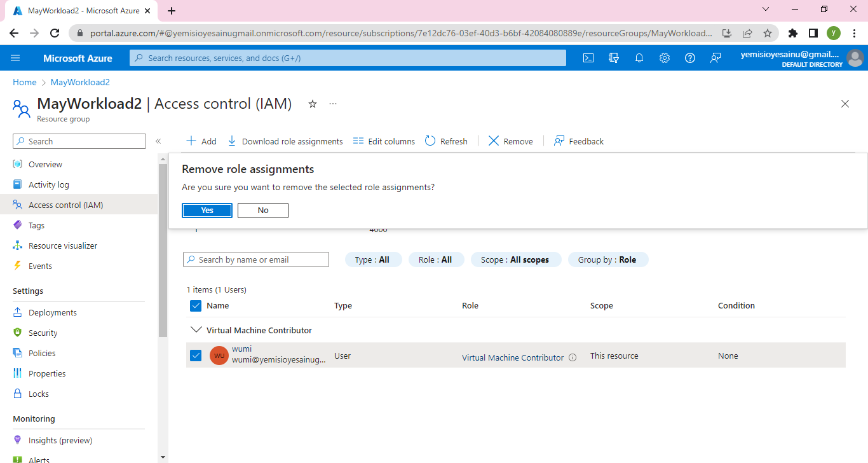The height and width of the screenshot is (463, 868).
Task: Focus the resource menu Search box
Action: 79,141
